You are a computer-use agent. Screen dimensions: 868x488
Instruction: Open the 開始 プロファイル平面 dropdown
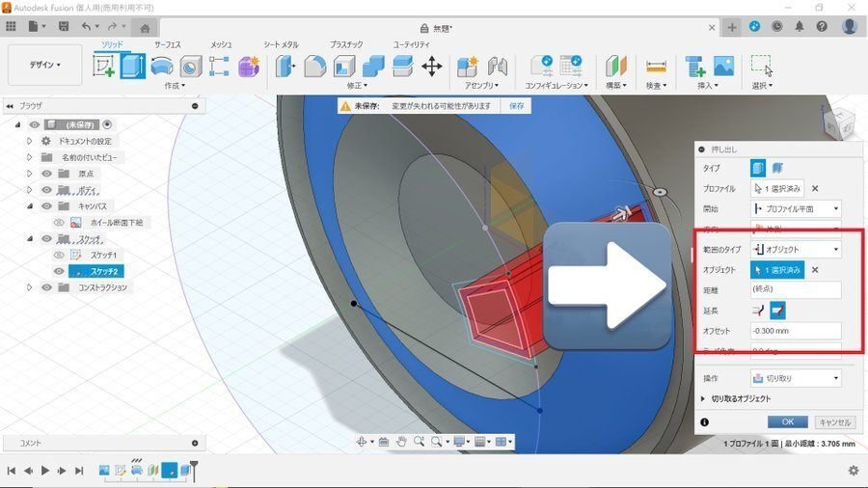point(796,208)
